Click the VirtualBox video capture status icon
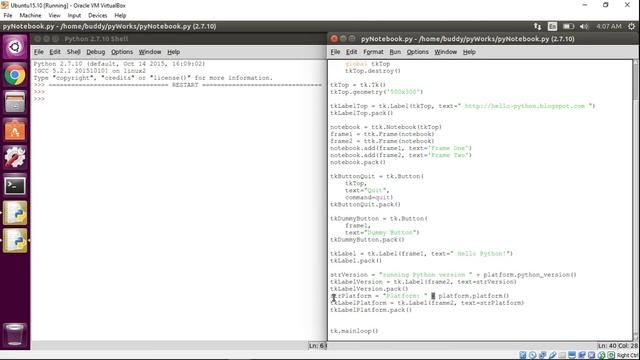The image size is (640, 360). pos(582,355)
